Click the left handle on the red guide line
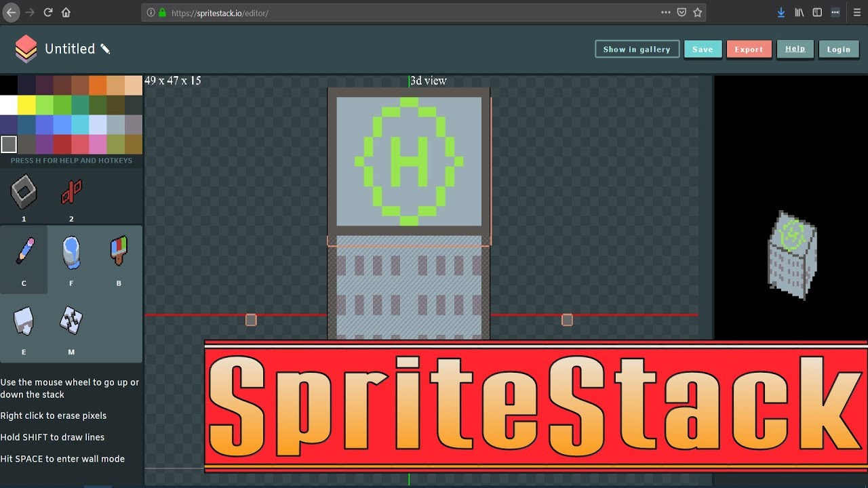 pos(251,319)
